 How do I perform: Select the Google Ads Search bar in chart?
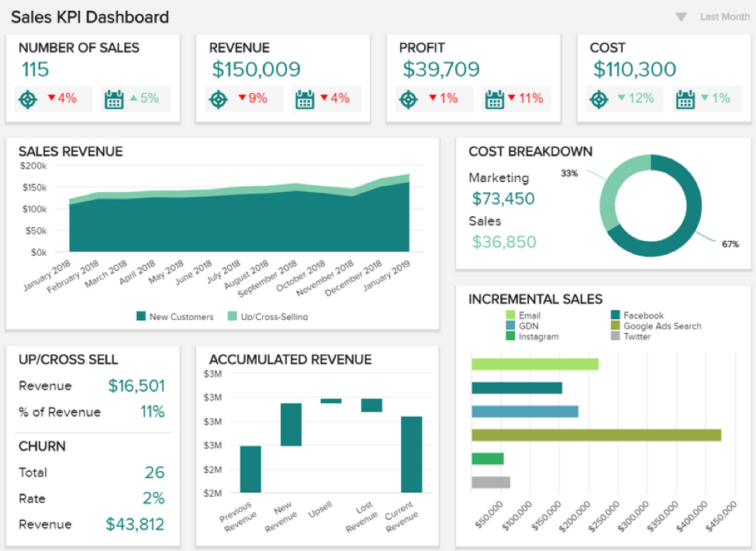(x=596, y=436)
